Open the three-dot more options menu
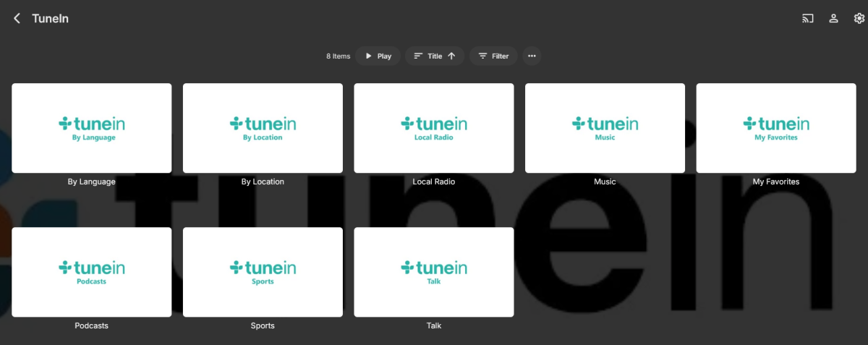The image size is (868, 345). click(x=532, y=56)
